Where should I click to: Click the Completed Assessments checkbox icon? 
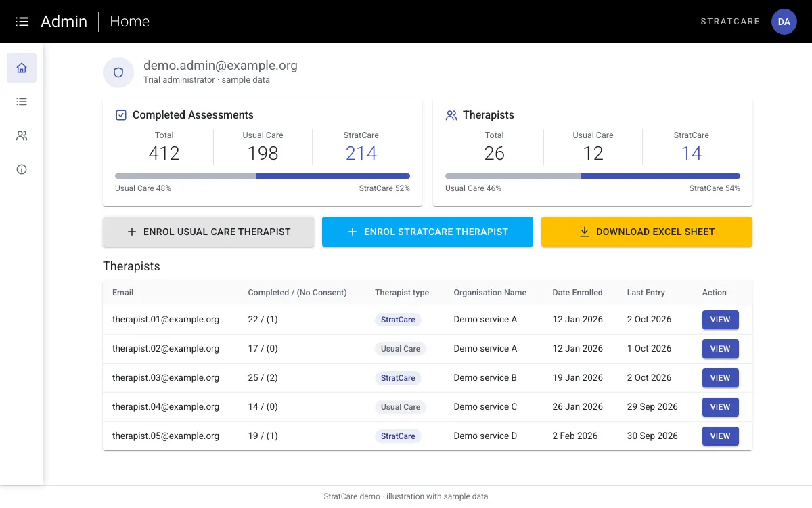pos(121,115)
